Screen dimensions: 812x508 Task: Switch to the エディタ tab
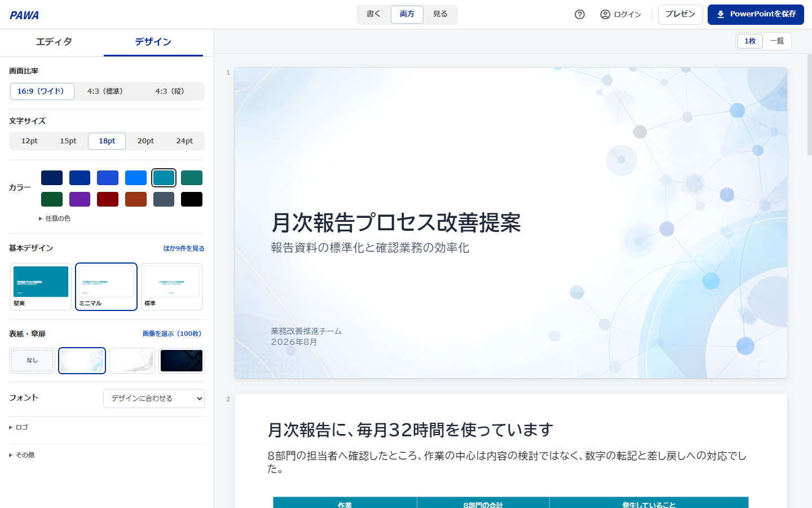tap(54, 42)
